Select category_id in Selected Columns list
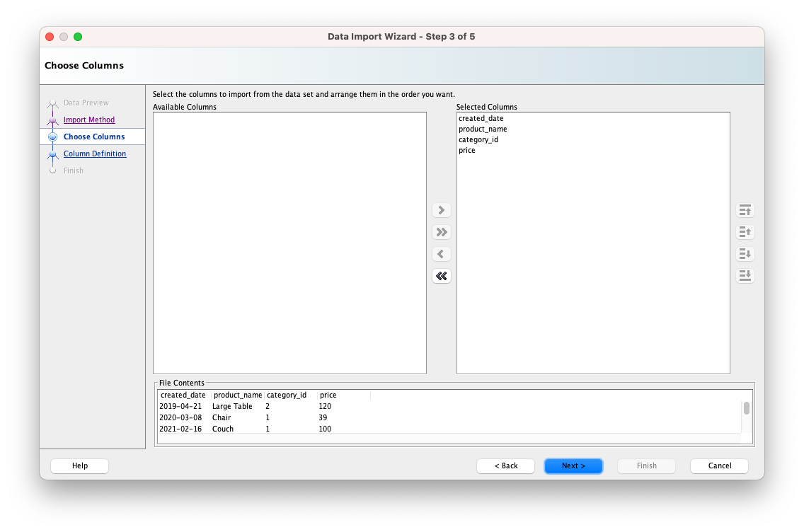804x532 pixels. (x=478, y=139)
